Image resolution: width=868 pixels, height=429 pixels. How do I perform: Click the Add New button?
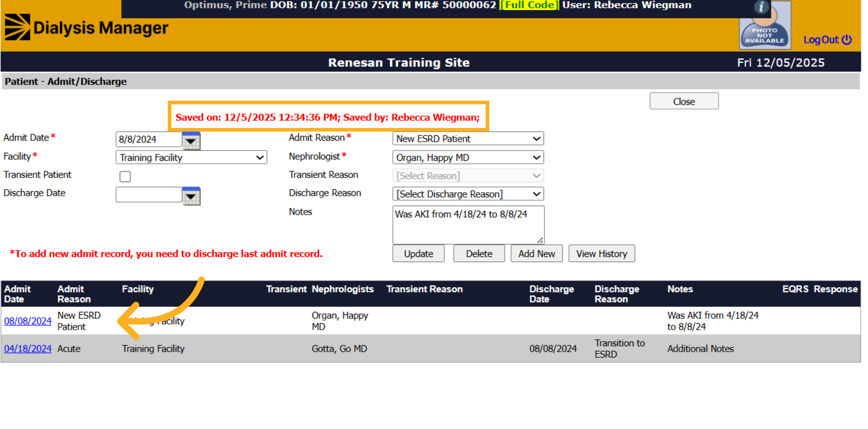[536, 254]
